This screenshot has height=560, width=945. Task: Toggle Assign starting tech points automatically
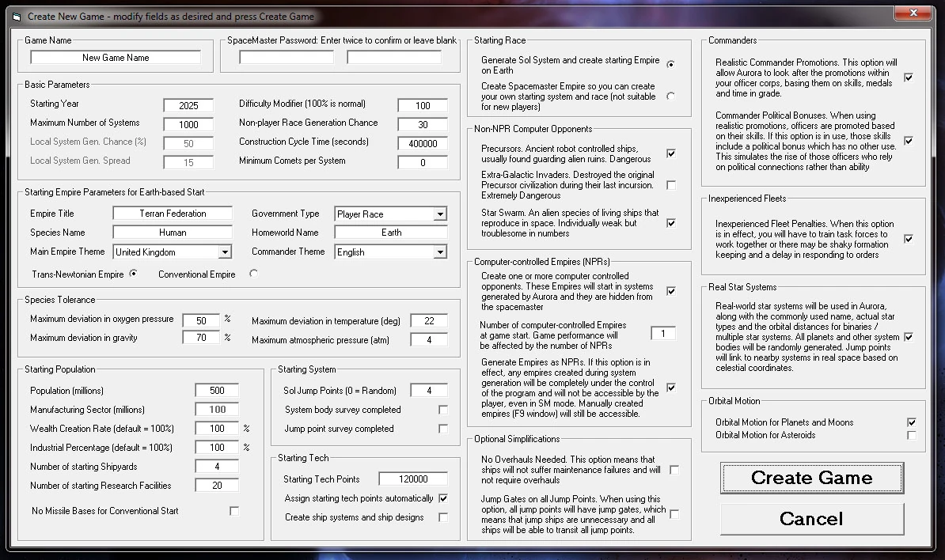click(x=443, y=498)
